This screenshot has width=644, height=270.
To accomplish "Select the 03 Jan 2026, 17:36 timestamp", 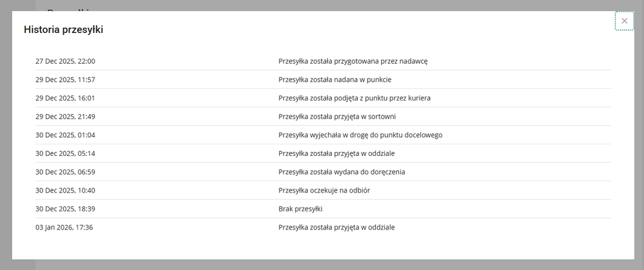I will coord(64,227).
